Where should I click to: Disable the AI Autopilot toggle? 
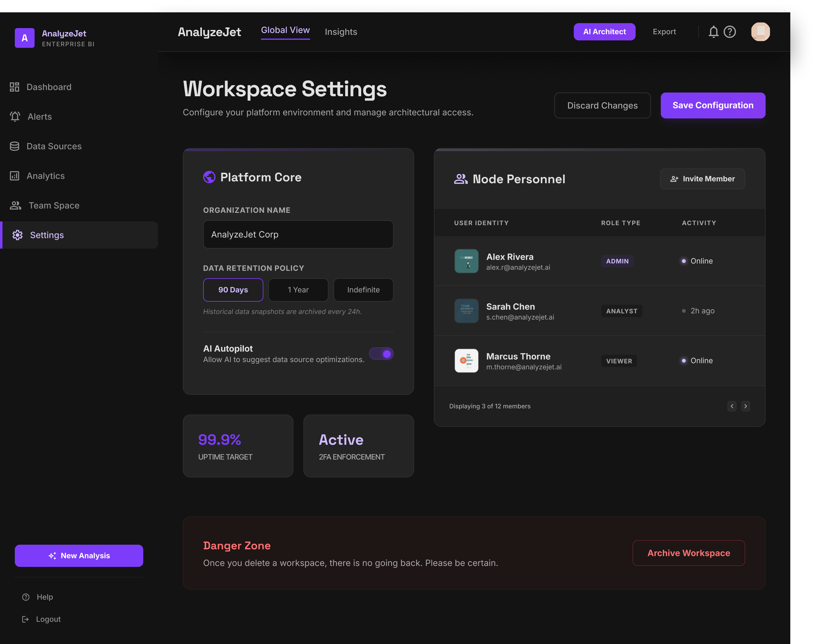[x=381, y=354]
